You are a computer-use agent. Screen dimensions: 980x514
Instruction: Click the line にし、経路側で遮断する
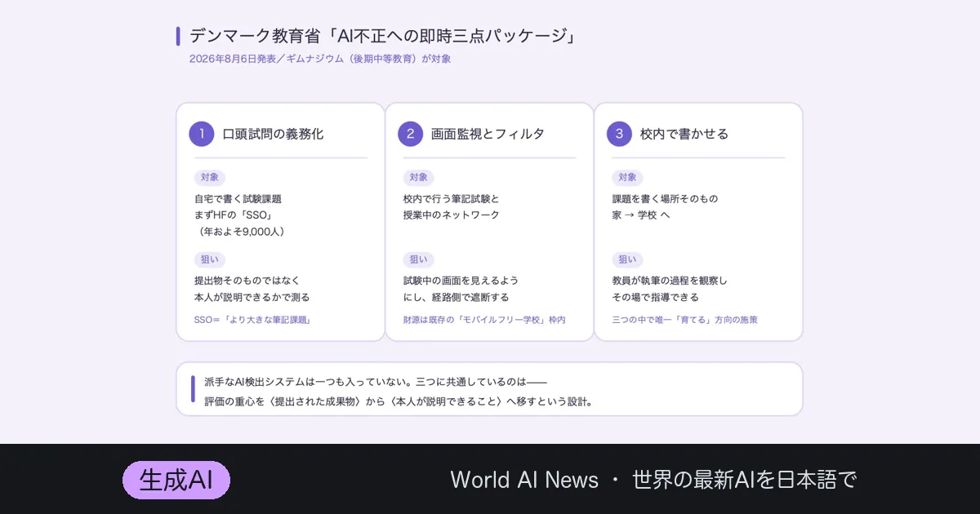[x=456, y=297]
